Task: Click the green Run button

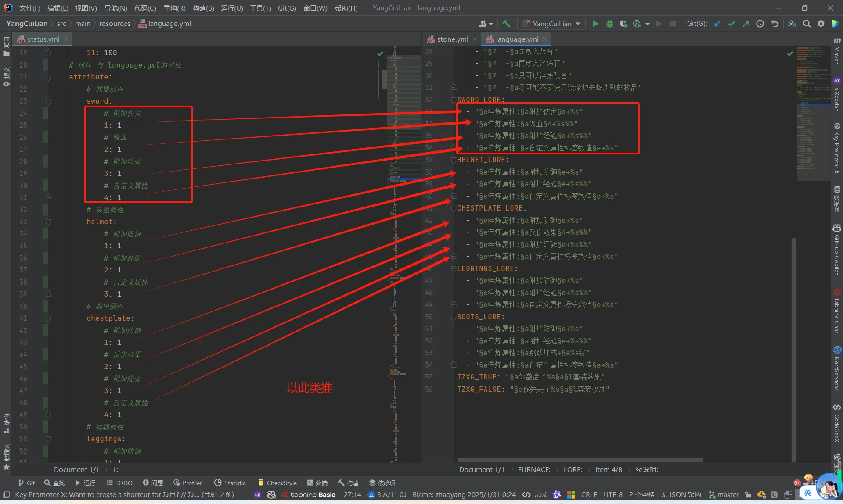Action: (x=595, y=24)
